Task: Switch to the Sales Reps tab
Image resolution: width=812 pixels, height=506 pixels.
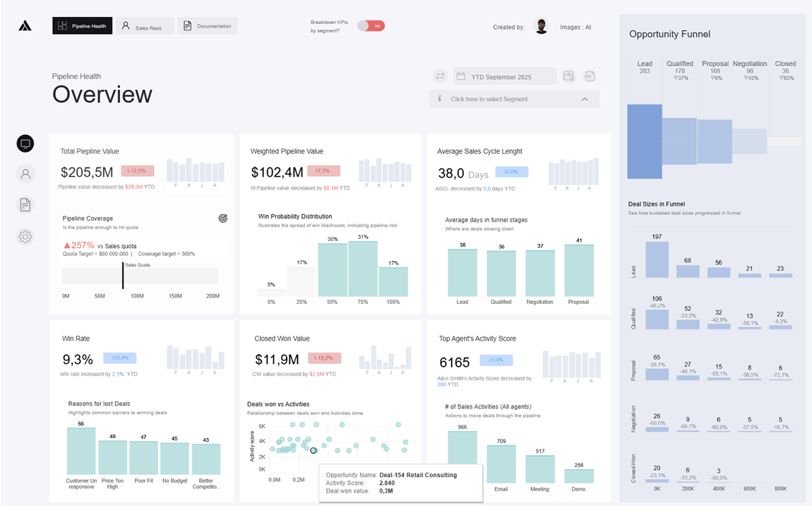Action: pyautogui.click(x=145, y=26)
